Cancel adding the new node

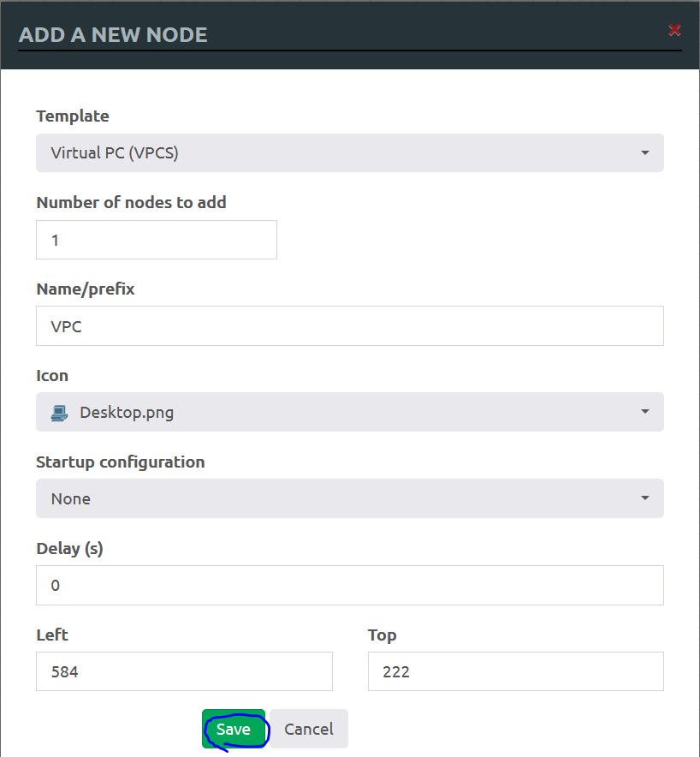coord(309,729)
